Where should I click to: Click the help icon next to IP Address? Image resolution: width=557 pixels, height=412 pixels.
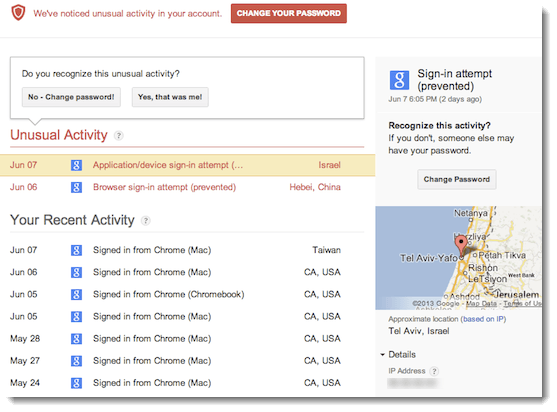(x=434, y=371)
